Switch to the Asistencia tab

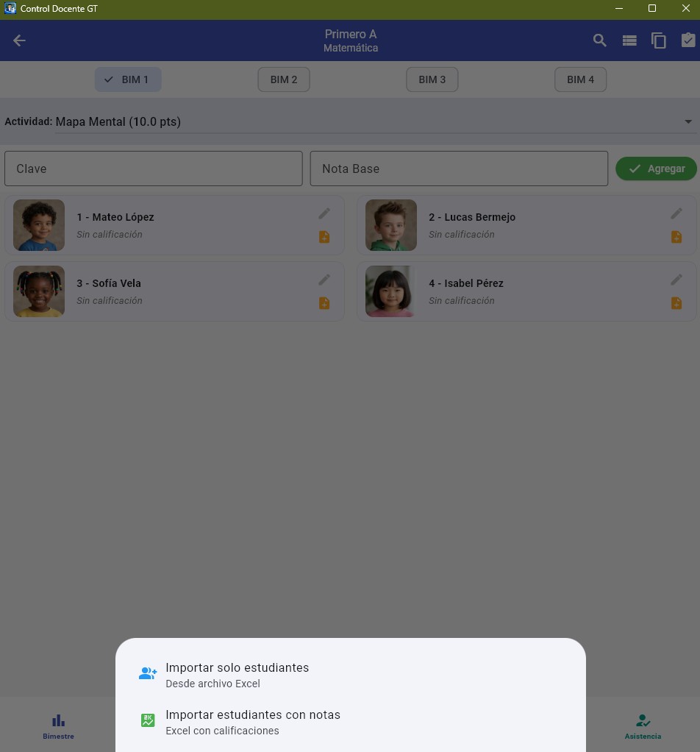[x=643, y=726]
